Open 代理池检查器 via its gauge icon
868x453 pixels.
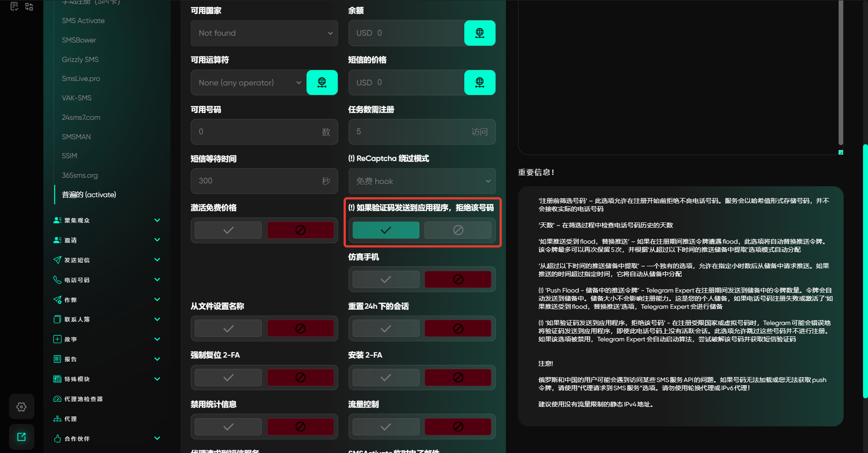pyautogui.click(x=57, y=399)
